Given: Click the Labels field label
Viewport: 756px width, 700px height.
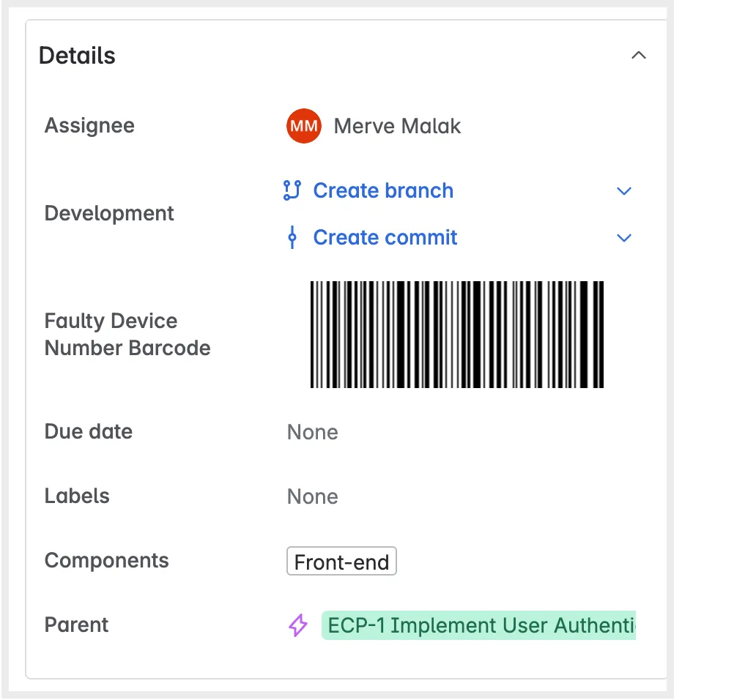Looking at the screenshot, I should [77, 496].
